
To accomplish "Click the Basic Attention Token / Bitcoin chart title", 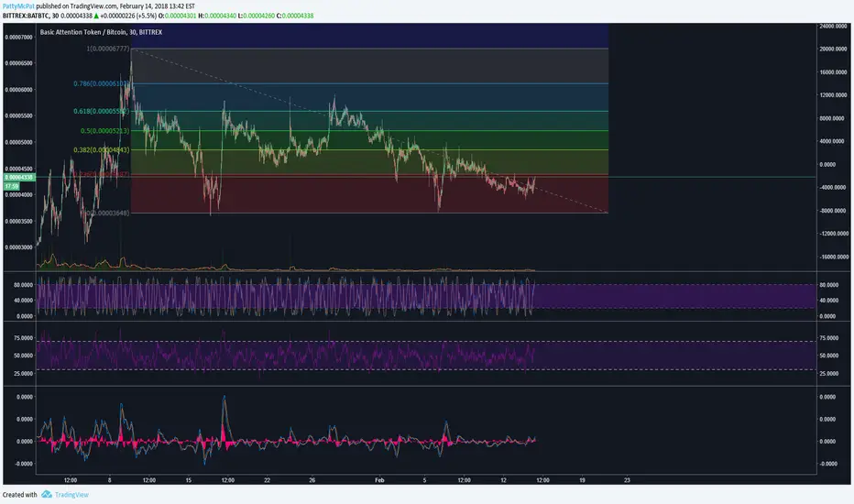I will [x=101, y=32].
